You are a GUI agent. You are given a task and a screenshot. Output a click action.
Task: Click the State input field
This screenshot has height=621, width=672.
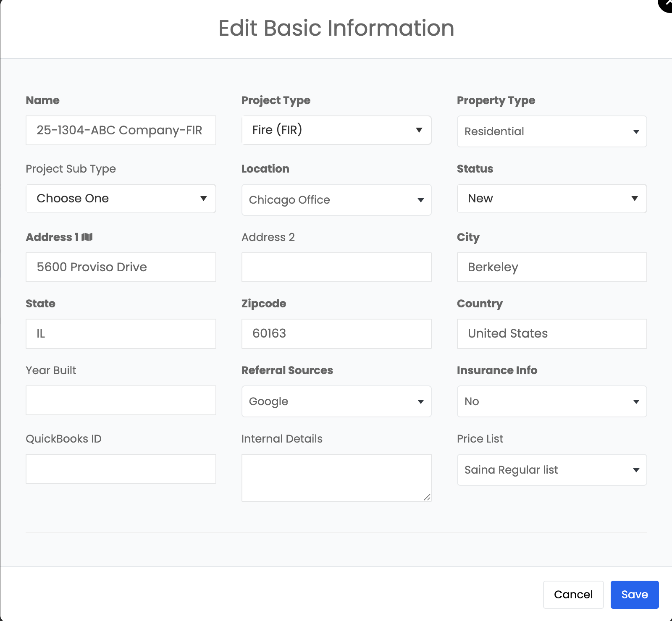point(121,334)
